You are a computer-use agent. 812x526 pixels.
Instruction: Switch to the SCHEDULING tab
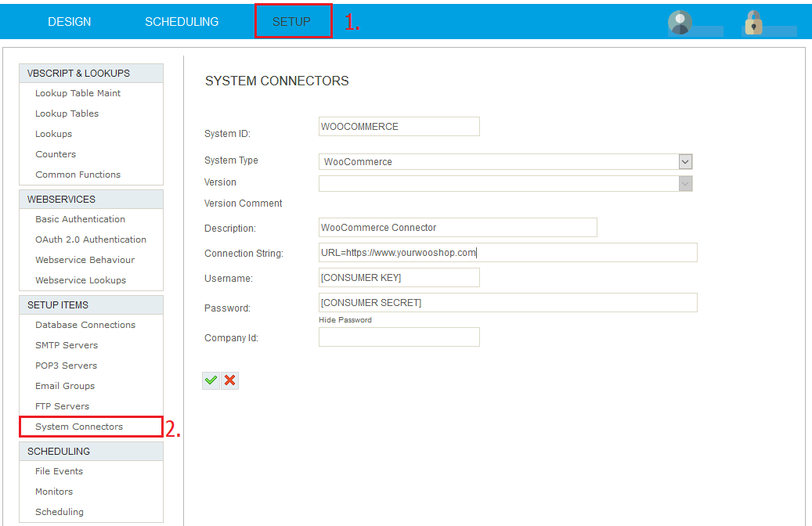182,22
